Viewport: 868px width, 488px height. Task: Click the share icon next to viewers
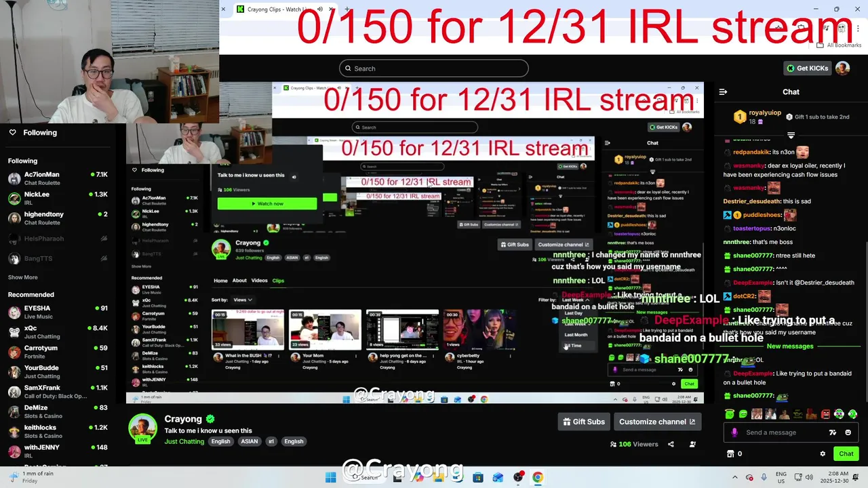coord(671,444)
